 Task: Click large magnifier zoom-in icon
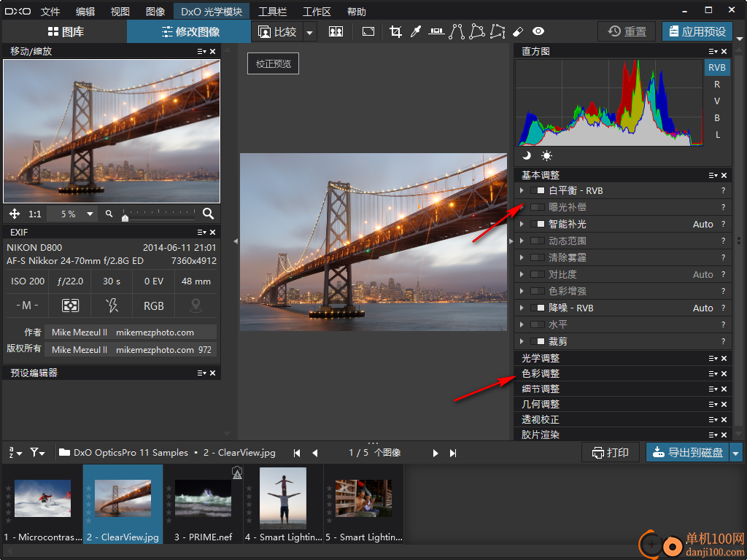point(208,214)
